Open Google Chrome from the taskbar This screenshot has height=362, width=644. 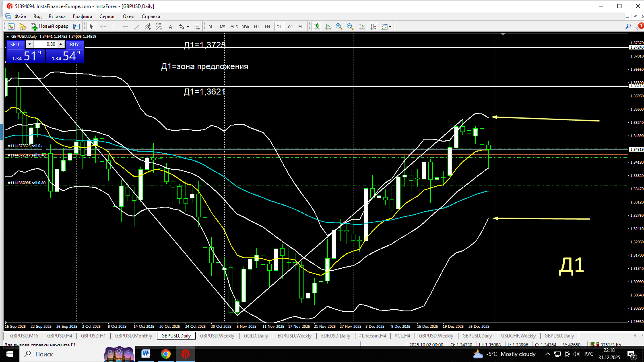coord(165,354)
